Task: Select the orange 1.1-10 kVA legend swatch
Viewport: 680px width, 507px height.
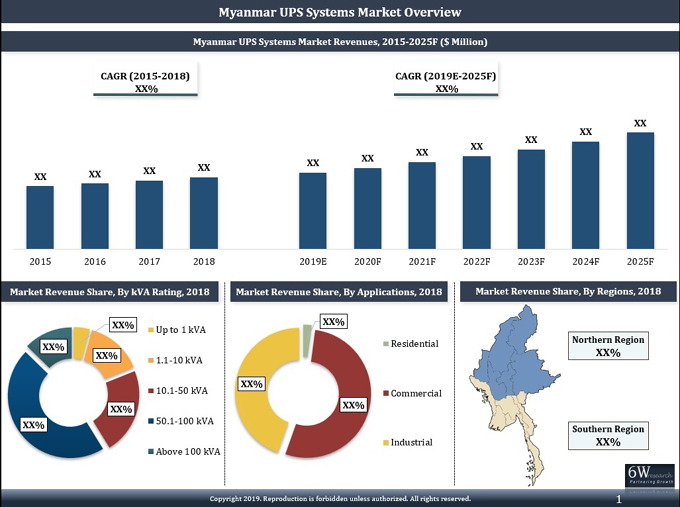Action: [151, 360]
